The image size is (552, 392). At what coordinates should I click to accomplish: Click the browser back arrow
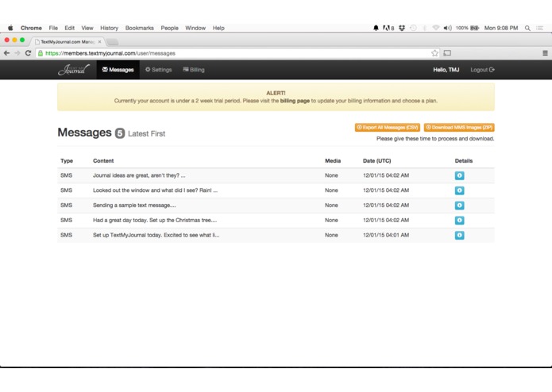click(x=6, y=53)
